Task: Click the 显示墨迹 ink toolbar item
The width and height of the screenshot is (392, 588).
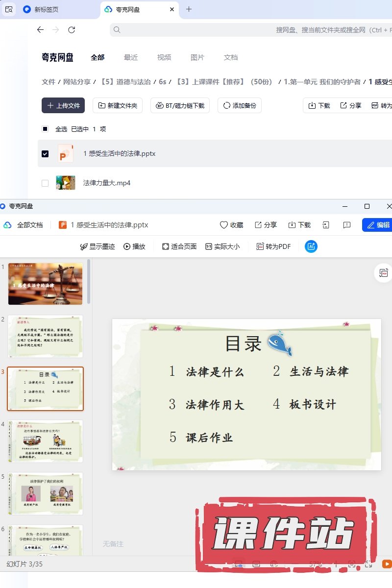Action: [x=98, y=246]
